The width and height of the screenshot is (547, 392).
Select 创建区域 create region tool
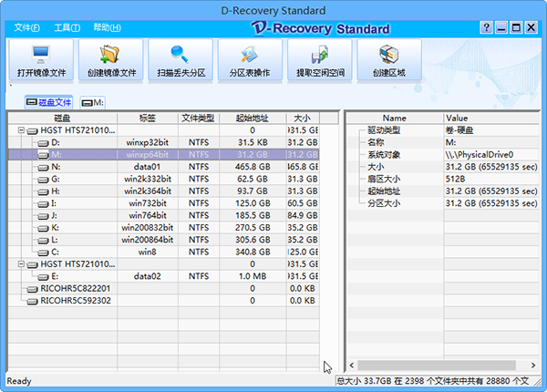pos(389,60)
